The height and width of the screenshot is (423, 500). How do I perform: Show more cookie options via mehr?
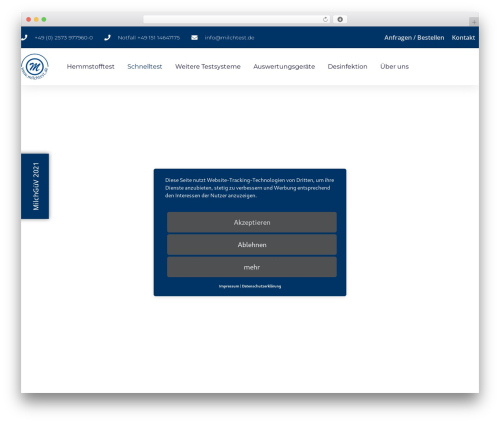pos(252,267)
